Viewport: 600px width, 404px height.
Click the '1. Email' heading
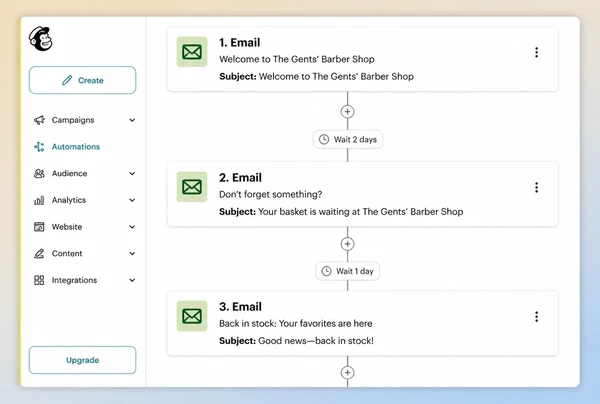(240, 42)
